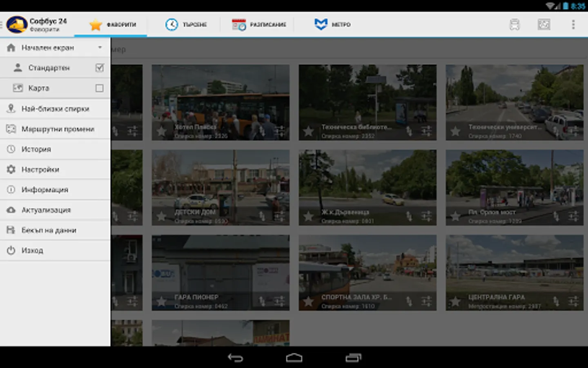Select Актуализация in the side menu

tap(55, 210)
